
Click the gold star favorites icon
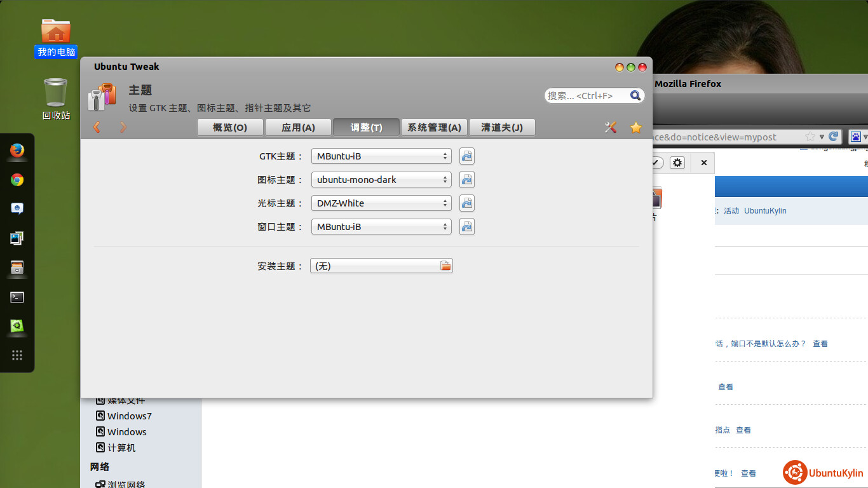635,128
